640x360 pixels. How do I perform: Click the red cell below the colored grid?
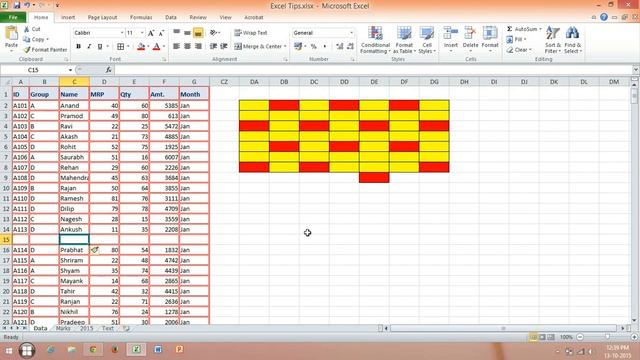(x=374, y=178)
